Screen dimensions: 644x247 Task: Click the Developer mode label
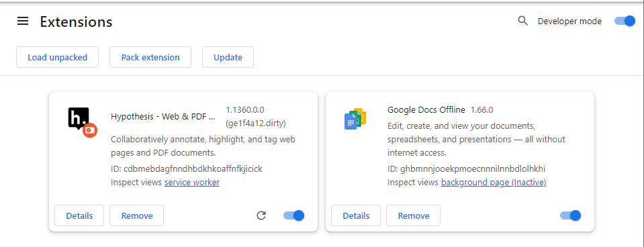(x=569, y=21)
